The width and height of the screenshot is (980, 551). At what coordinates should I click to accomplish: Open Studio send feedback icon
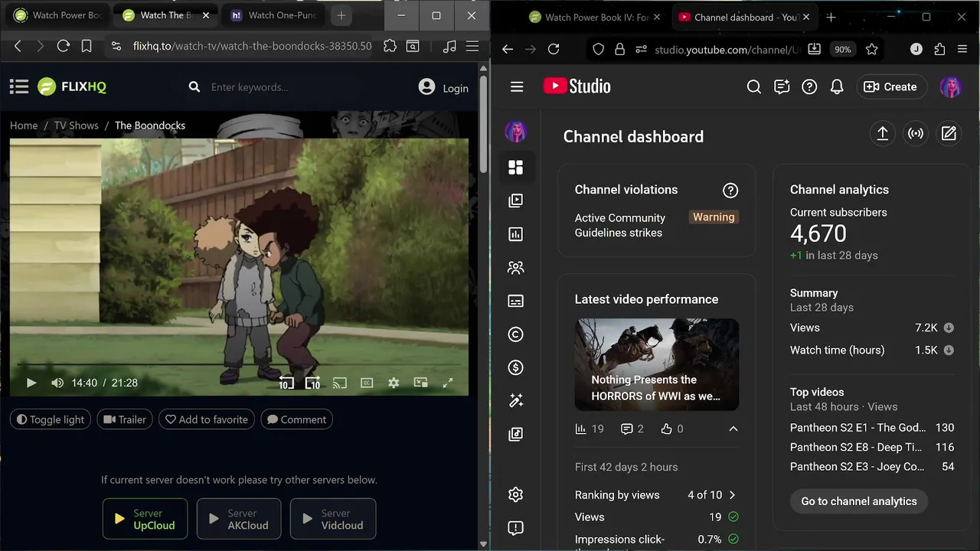[x=782, y=87]
